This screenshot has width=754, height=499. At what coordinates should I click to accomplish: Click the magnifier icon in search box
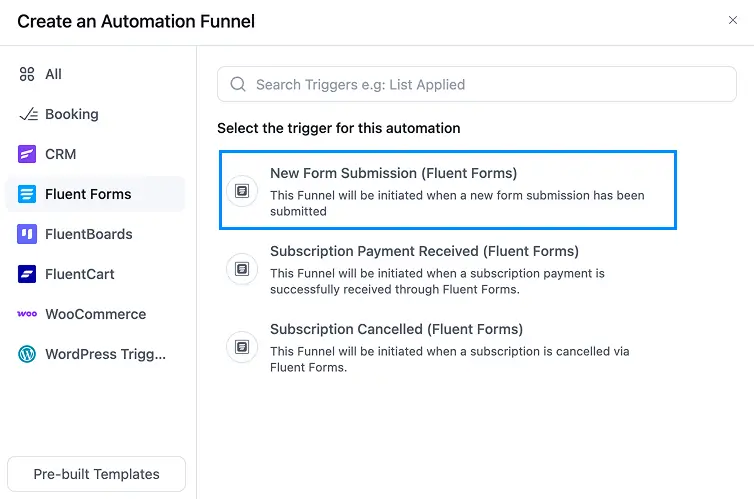[x=238, y=84]
